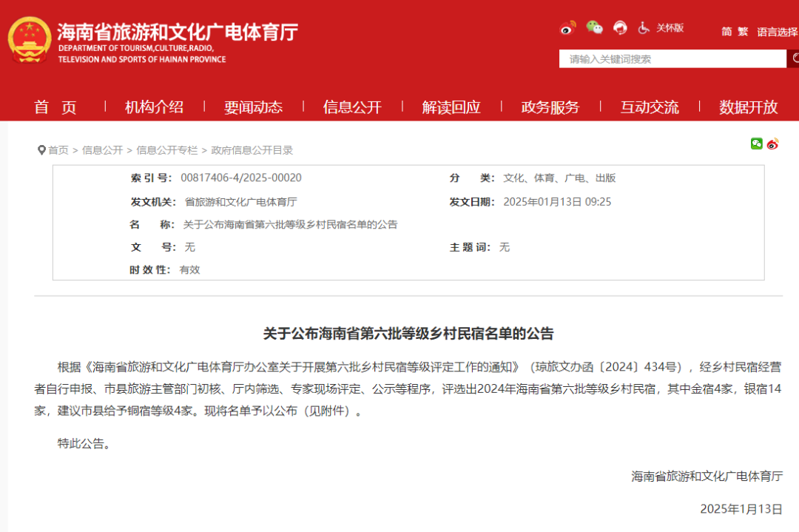Select the accessibility wheelchair icon
799x532 pixels.
[642, 28]
